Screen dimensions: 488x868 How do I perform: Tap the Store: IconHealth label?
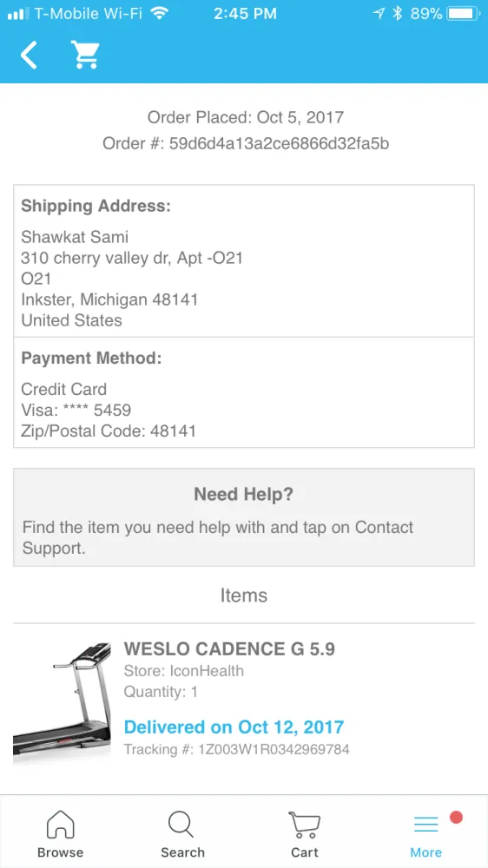[184, 671]
